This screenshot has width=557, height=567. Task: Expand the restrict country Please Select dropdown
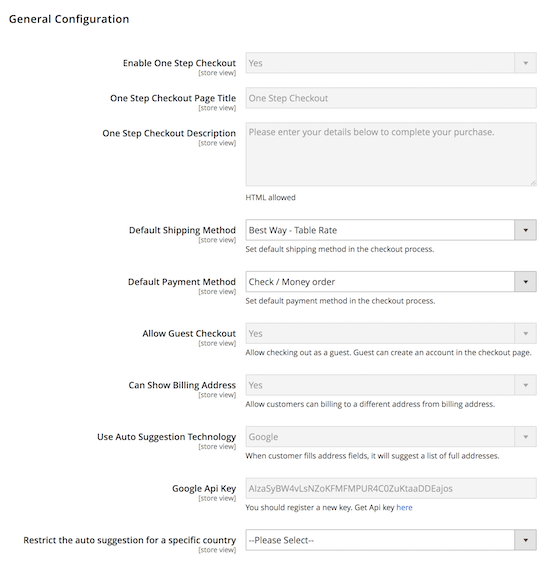(391, 540)
